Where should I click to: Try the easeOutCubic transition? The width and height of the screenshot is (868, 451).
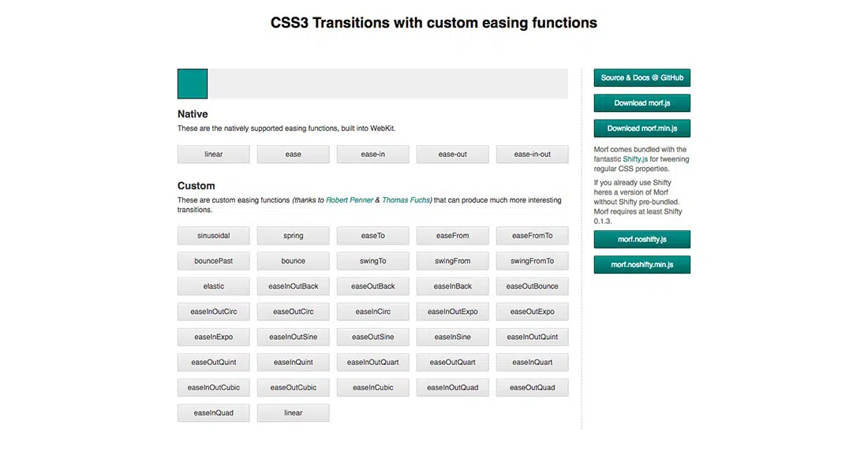tap(293, 387)
